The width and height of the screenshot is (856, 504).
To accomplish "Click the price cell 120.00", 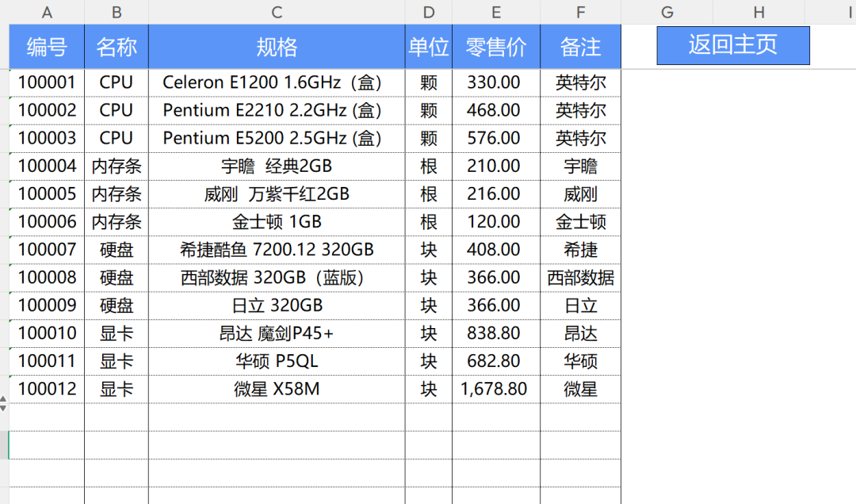I will (495, 222).
